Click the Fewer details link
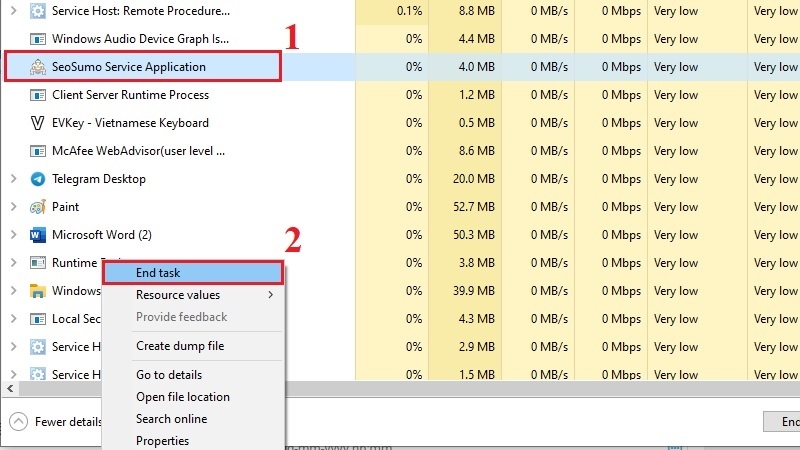 point(68,422)
